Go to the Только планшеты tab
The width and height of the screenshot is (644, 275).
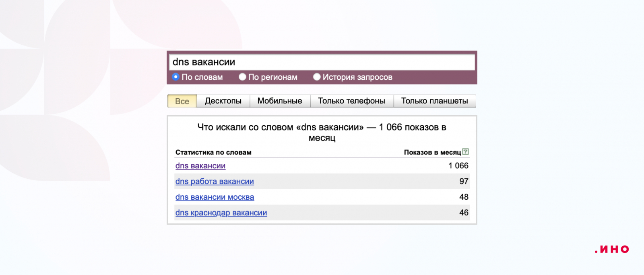coord(434,101)
